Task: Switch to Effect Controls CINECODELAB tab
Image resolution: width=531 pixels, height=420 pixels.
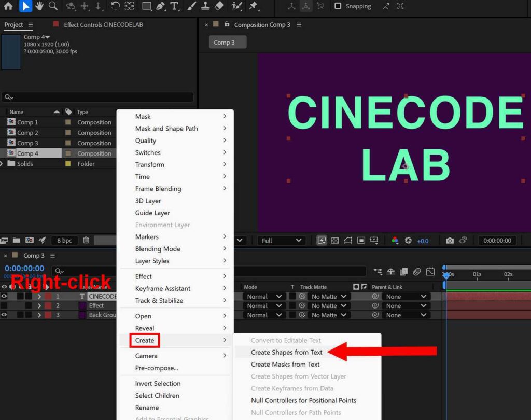Action: coord(103,25)
